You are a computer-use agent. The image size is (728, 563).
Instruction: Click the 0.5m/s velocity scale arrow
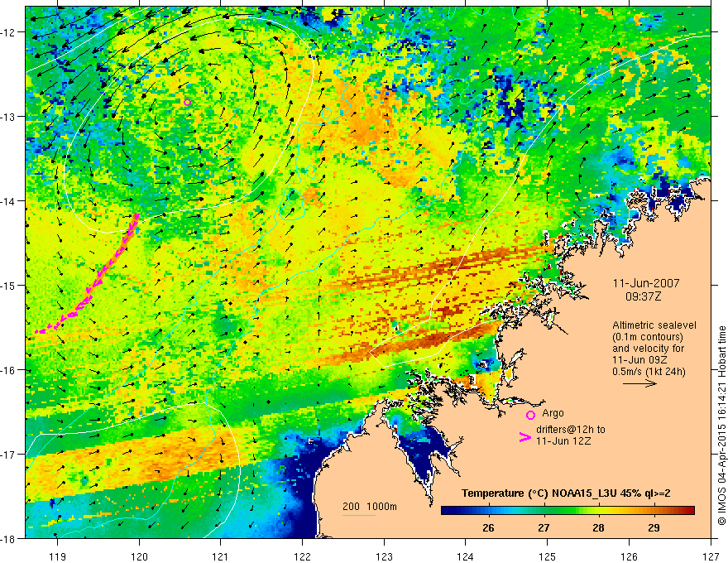pos(639,383)
